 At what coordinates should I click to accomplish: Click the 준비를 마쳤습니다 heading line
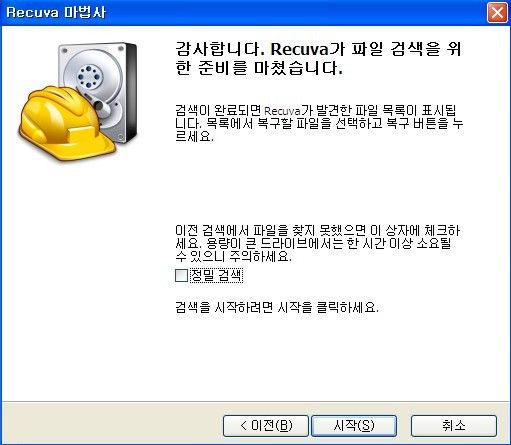(259, 68)
